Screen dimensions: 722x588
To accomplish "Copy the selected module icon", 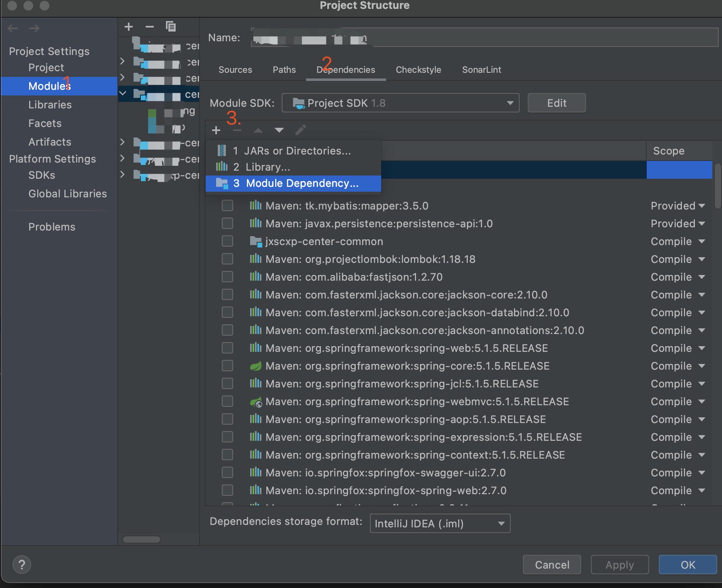I will [171, 27].
